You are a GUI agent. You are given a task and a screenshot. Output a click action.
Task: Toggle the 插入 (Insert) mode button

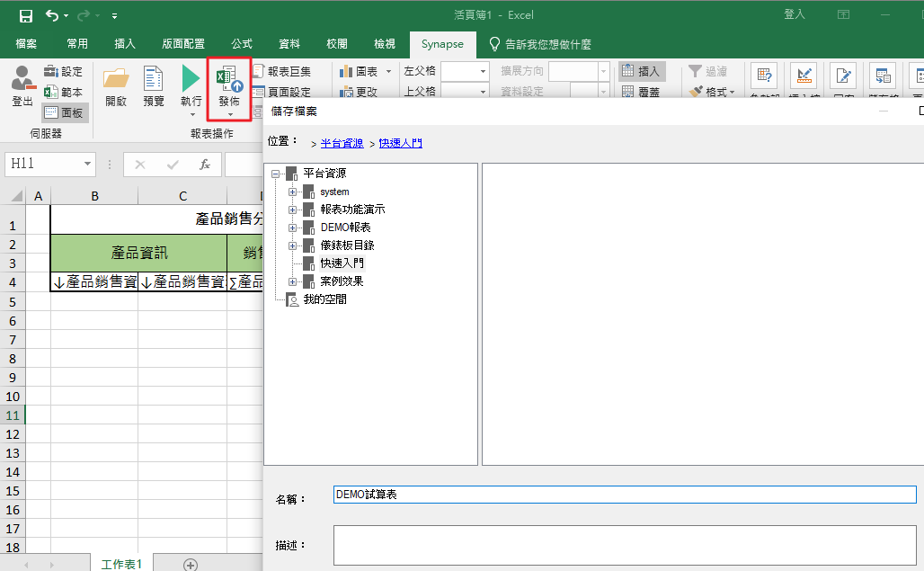tap(641, 71)
